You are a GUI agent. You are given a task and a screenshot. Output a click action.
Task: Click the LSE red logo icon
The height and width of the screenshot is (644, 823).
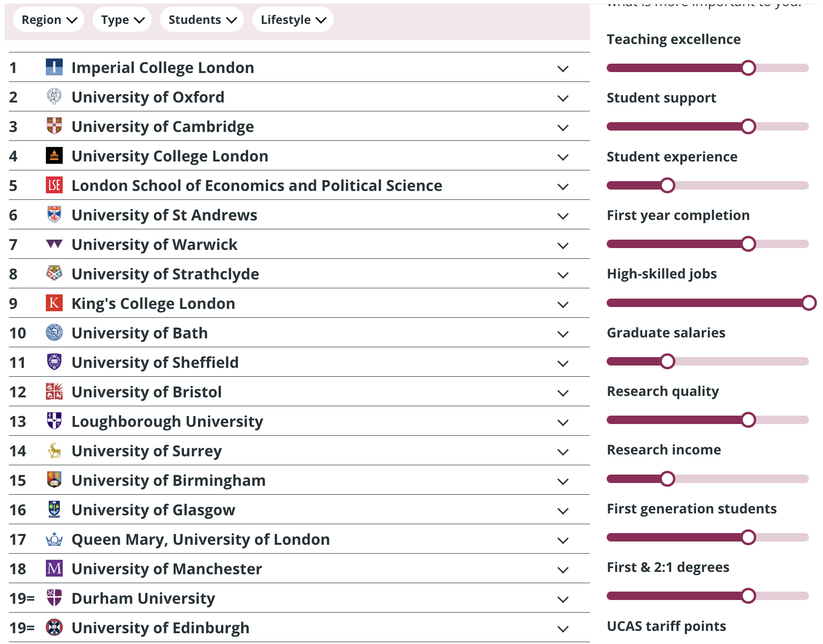54,185
